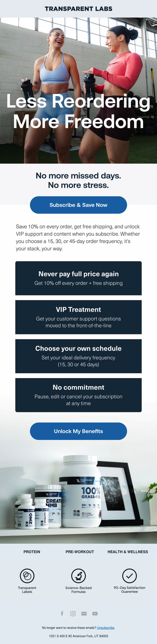Screen dimensions: 157x644
Task: Click the Transparent Labs header logo
Action: (78, 9)
